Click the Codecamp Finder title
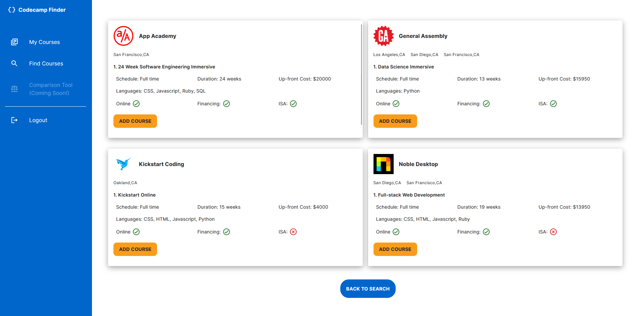644x316 pixels. pyautogui.click(x=42, y=10)
